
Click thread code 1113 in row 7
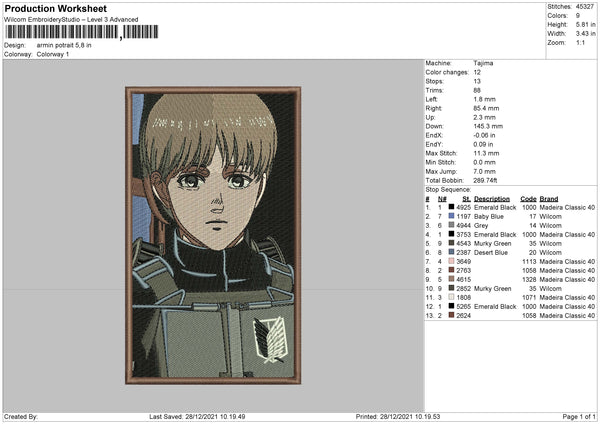point(529,261)
